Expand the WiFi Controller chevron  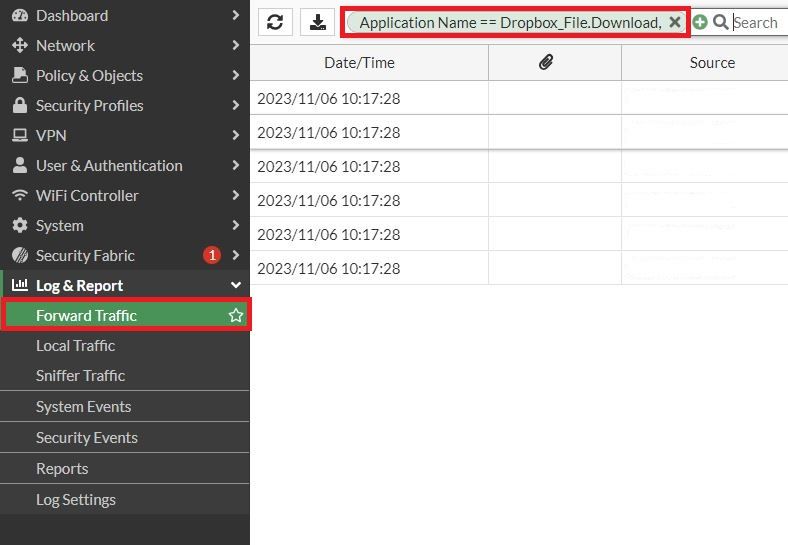point(235,195)
